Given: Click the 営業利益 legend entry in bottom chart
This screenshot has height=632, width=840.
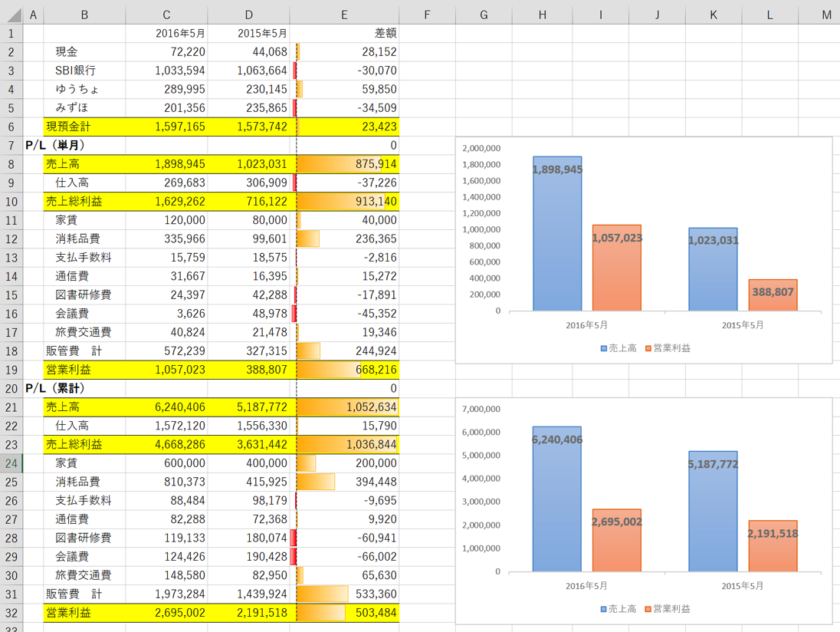Looking at the screenshot, I should click(668, 609).
